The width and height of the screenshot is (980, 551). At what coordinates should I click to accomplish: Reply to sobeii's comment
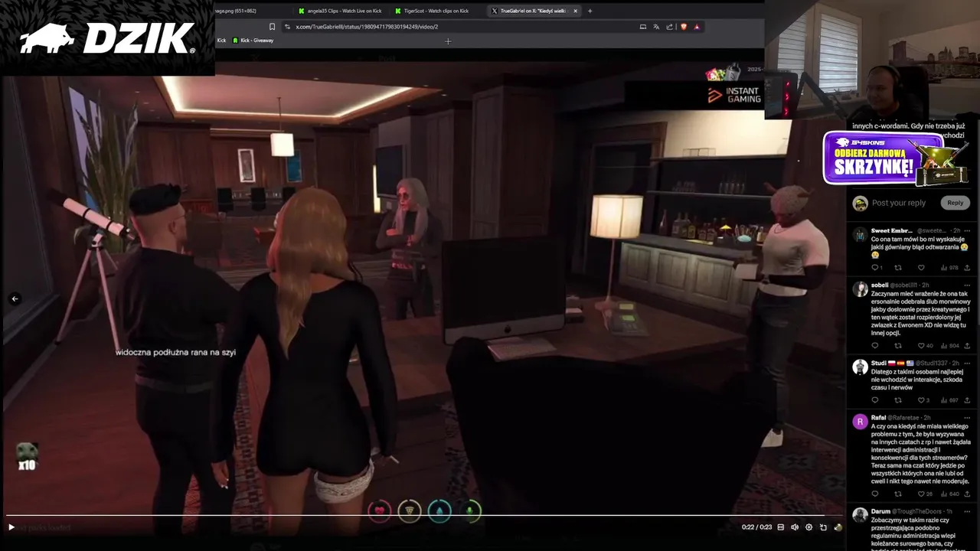coord(876,346)
